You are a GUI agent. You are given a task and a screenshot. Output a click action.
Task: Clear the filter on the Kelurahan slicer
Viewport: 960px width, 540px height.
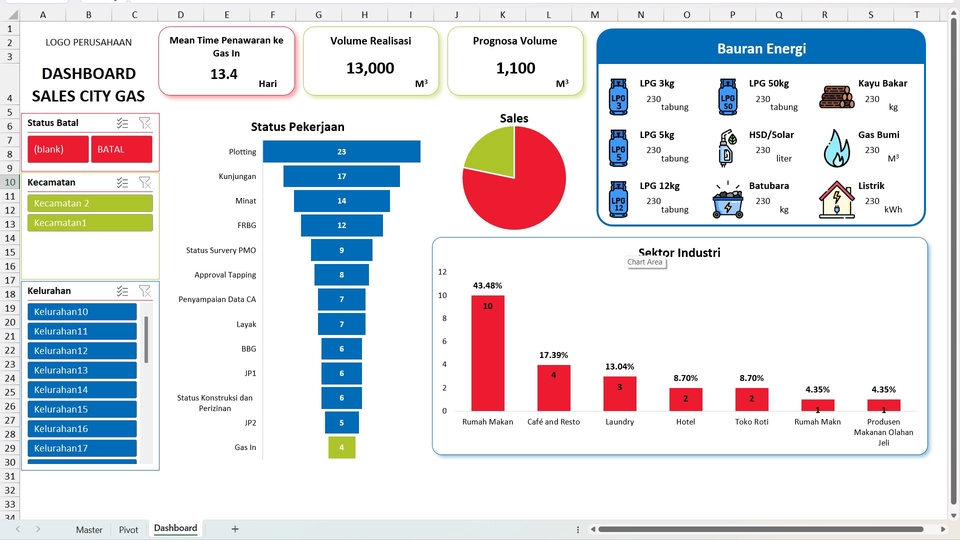click(x=144, y=291)
